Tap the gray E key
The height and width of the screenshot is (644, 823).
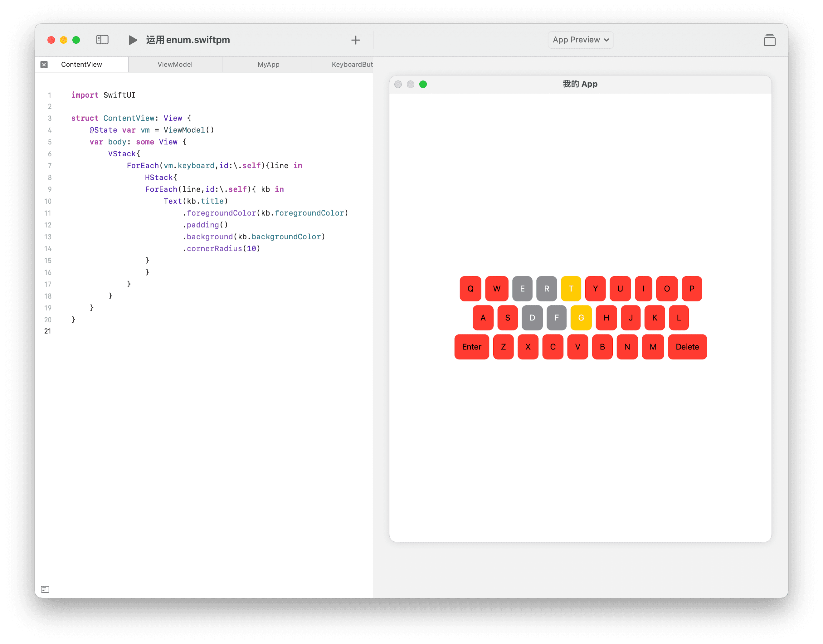click(522, 288)
